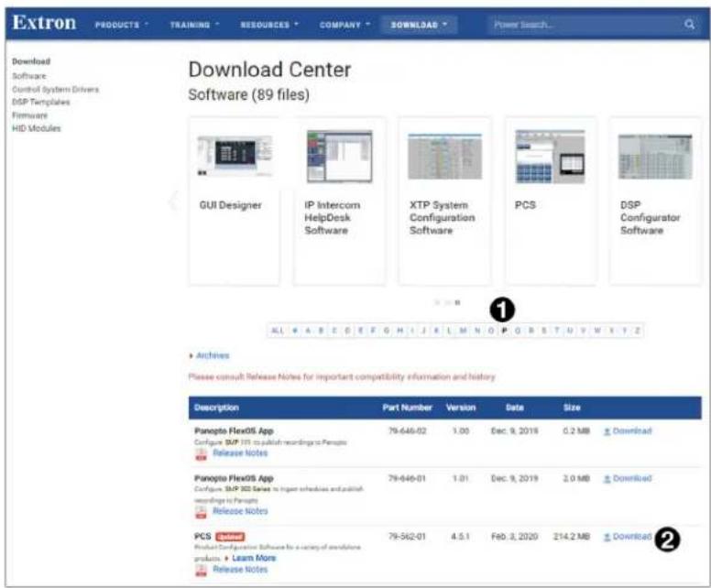Download Panopto FlexOS App version 1.01
Screen dimensions: 711x588
click(628, 478)
